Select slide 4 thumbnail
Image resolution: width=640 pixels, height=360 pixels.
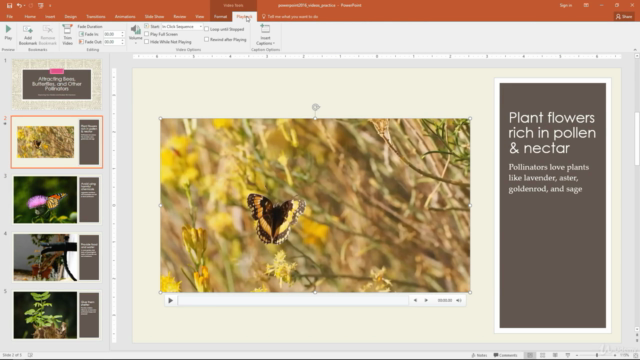point(57,257)
